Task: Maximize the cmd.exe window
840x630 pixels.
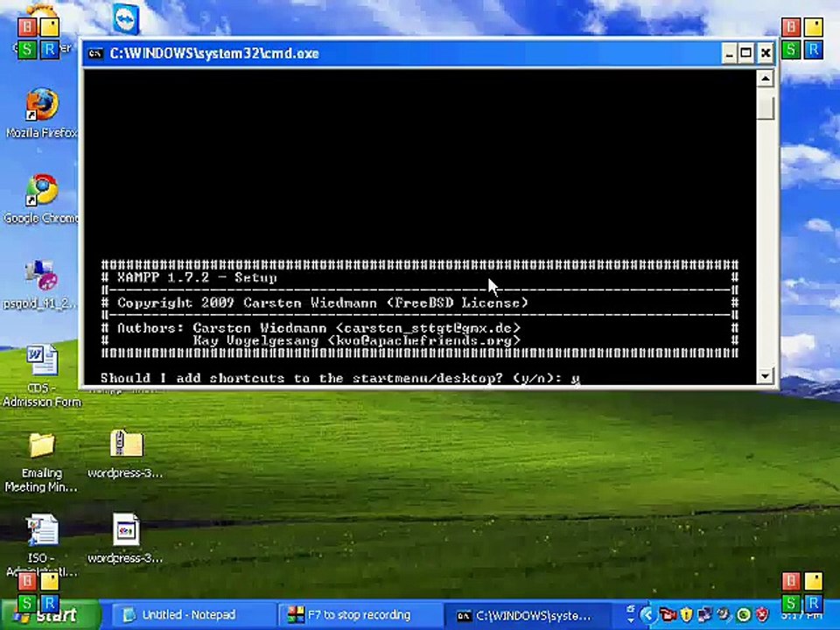Action: click(x=746, y=53)
